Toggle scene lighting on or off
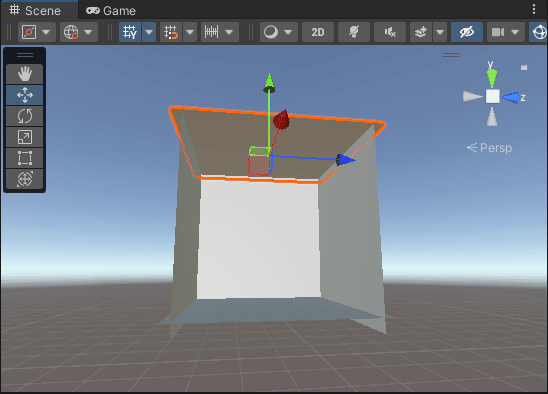Viewport: 548px width, 394px height. [354, 32]
